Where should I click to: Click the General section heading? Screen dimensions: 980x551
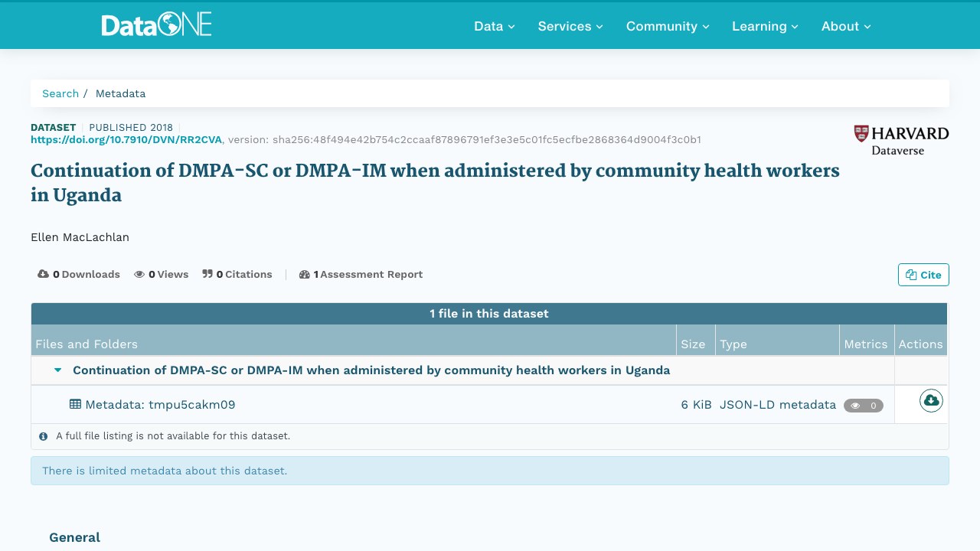pyautogui.click(x=74, y=537)
